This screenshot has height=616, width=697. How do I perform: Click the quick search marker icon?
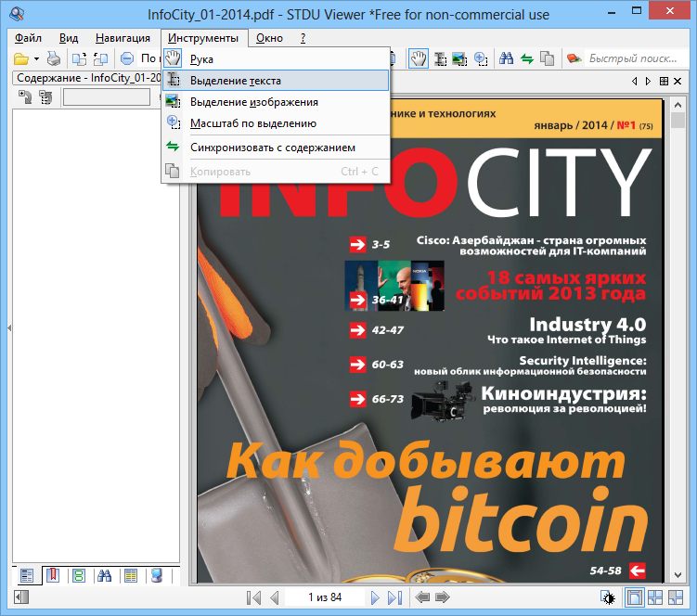coord(574,58)
